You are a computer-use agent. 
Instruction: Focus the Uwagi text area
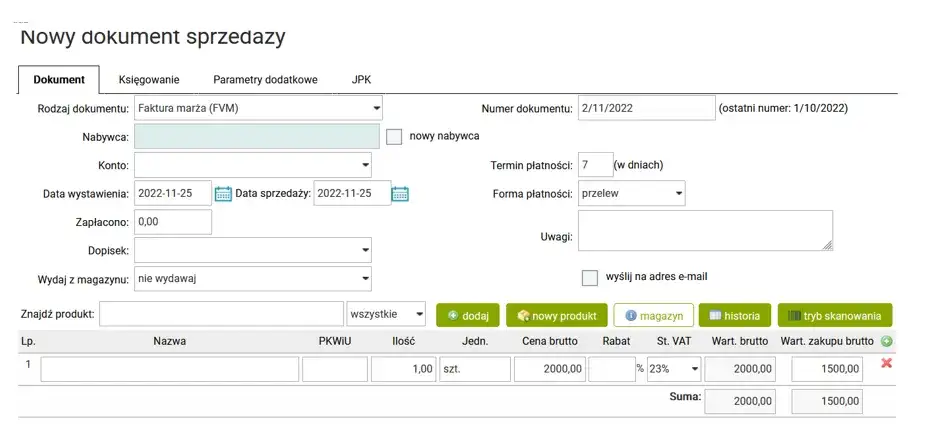tap(705, 230)
